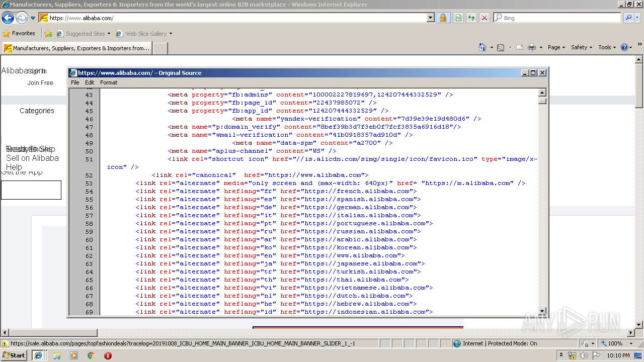Click the RSS feeds icon

(501, 47)
